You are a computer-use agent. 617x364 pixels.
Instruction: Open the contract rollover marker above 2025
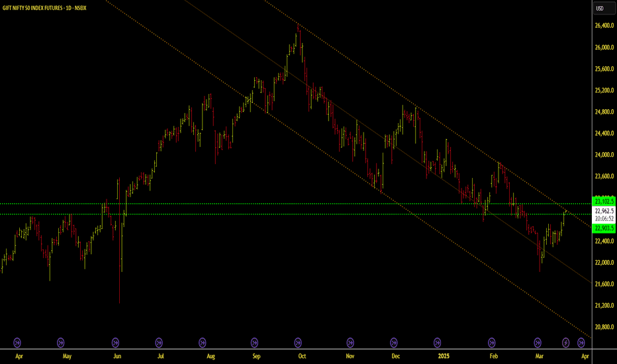click(x=437, y=343)
